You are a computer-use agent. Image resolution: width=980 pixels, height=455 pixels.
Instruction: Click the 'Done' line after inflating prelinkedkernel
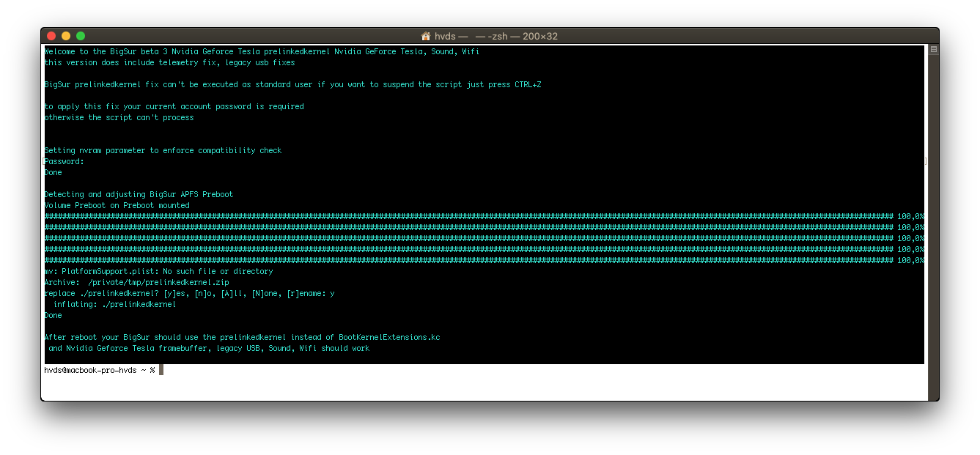53,315
